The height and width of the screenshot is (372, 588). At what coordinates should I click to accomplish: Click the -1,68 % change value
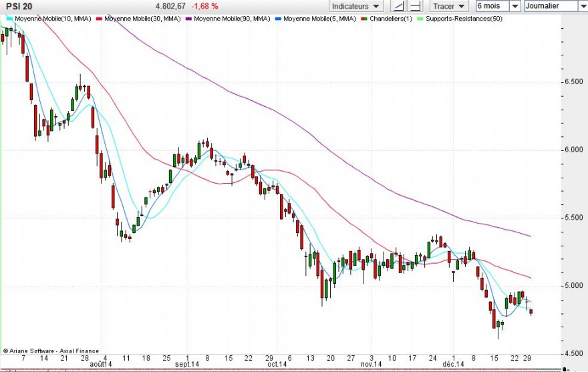click(x=204, y=7)
